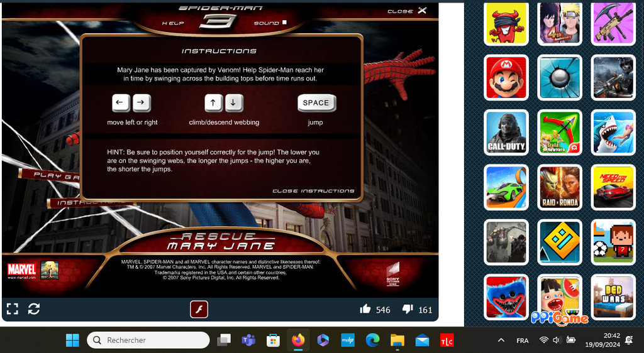Viewport: 644px width, 353px height.
Task: Expand hidden system tray icons chevron
Action: pos(501,340)
